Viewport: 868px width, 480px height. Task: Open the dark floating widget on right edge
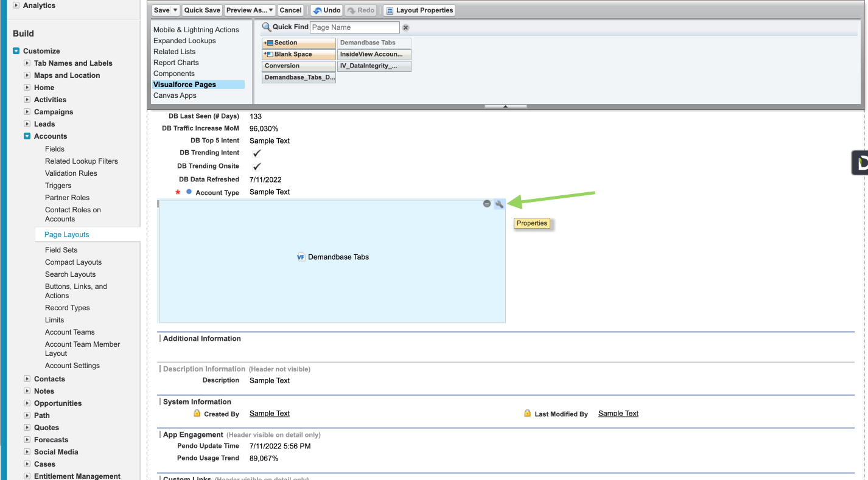[x=859, y=162]
